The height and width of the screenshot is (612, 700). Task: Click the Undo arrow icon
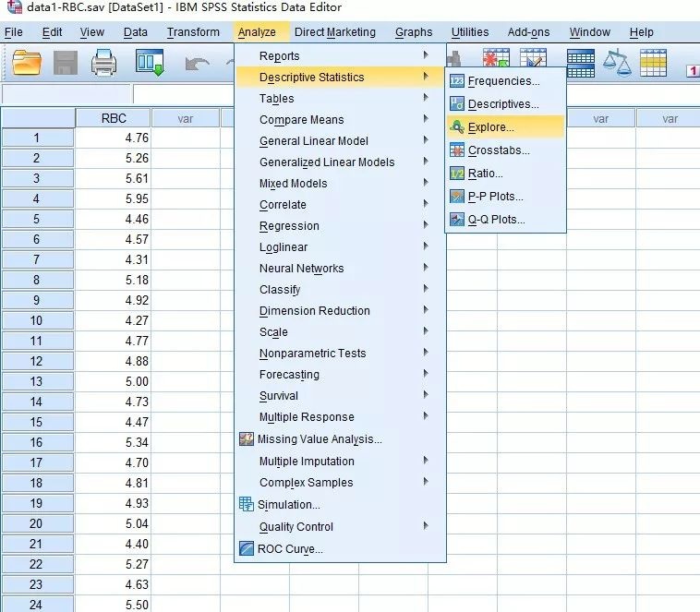click(197, 64)
